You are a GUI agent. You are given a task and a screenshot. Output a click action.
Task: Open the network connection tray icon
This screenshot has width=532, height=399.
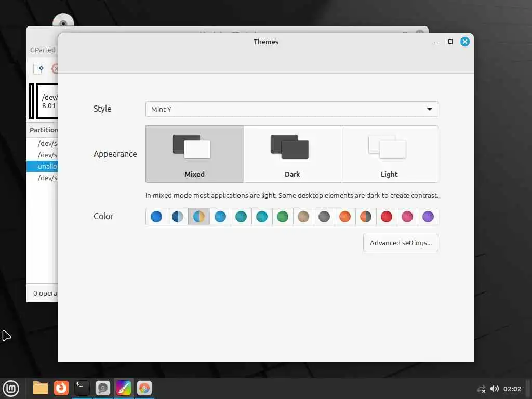(481, 389)
